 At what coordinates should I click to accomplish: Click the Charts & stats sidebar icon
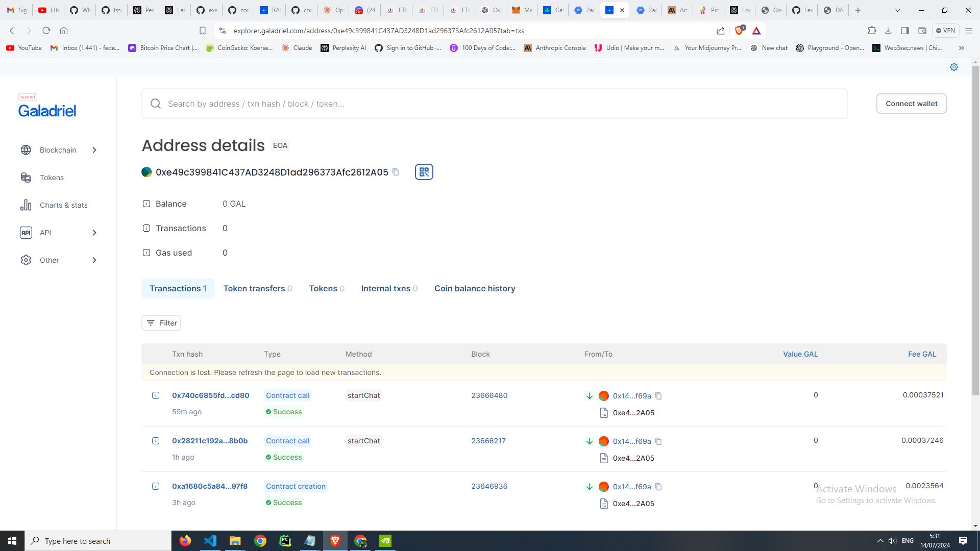click(26, 205)
